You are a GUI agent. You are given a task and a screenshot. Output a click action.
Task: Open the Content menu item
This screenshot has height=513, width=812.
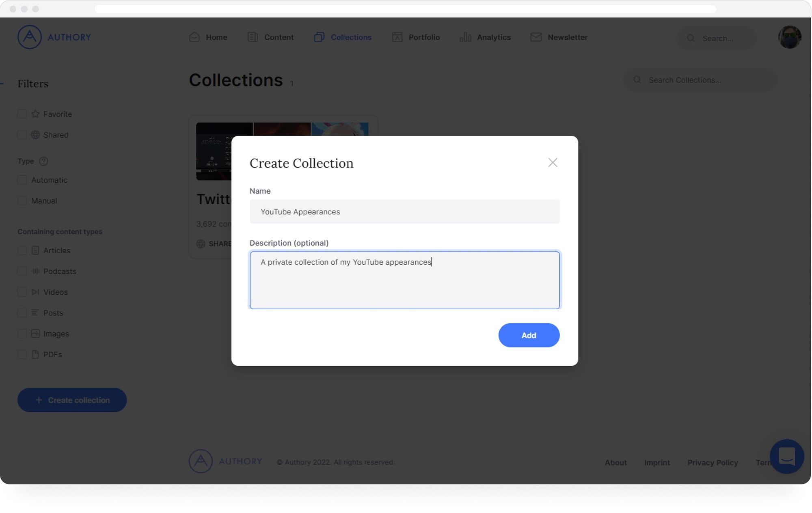(270, 37)
